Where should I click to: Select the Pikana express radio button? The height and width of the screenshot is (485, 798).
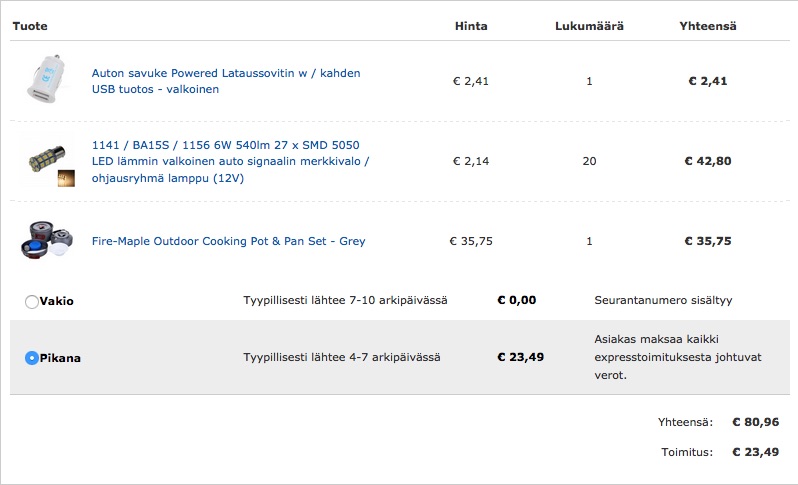point(32,358)
